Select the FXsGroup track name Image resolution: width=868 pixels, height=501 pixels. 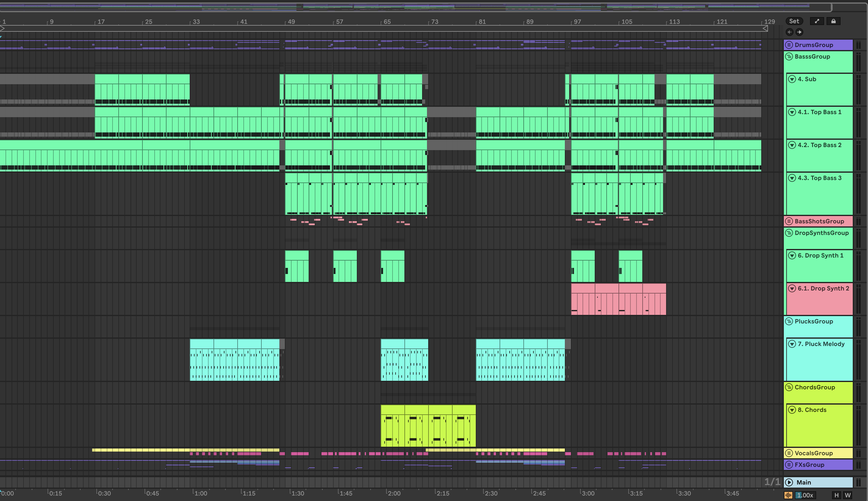click(x=809, y=465)
